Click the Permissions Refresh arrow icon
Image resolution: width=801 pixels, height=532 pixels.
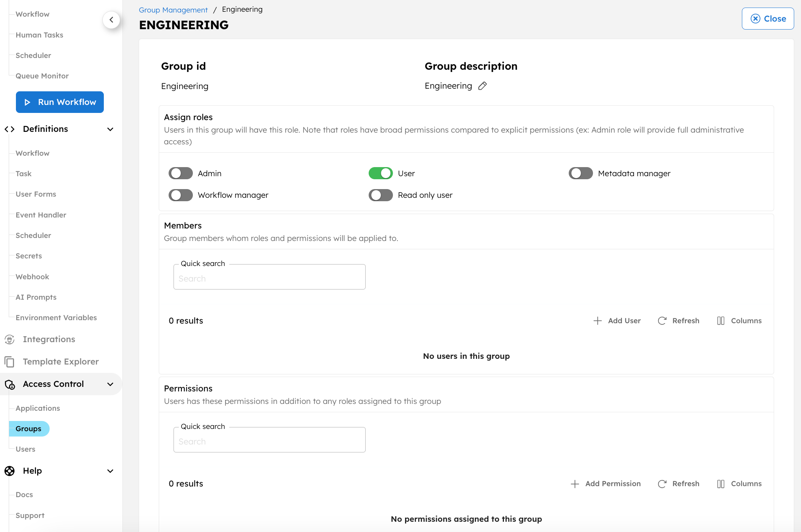662,484
